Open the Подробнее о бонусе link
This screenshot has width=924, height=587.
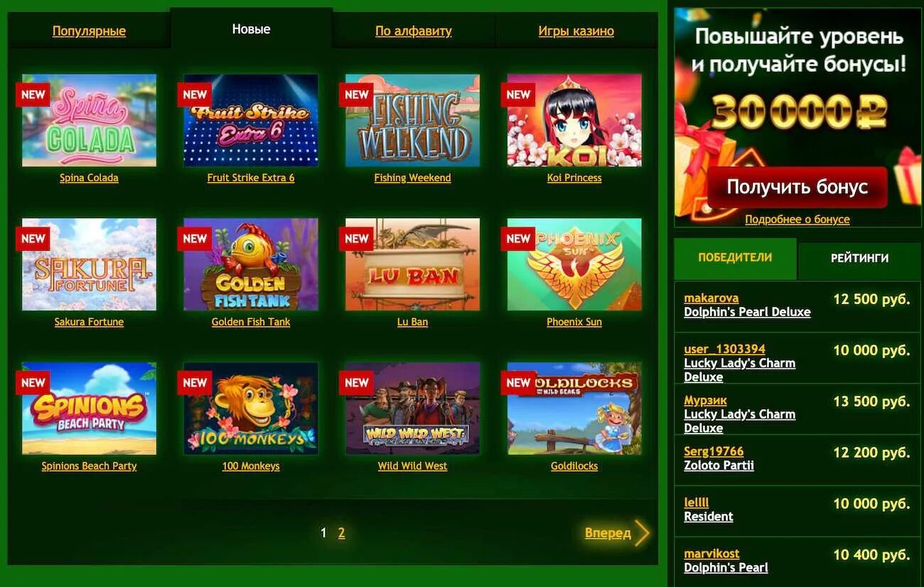[797, 220]
